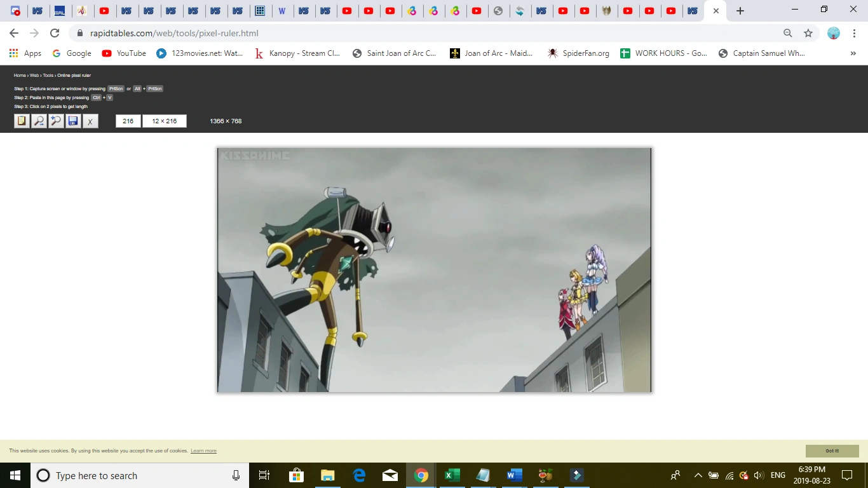Open Wi-Fi network settings in tray
This screenshot has height=488, width=868.
[x=729, y=475]
